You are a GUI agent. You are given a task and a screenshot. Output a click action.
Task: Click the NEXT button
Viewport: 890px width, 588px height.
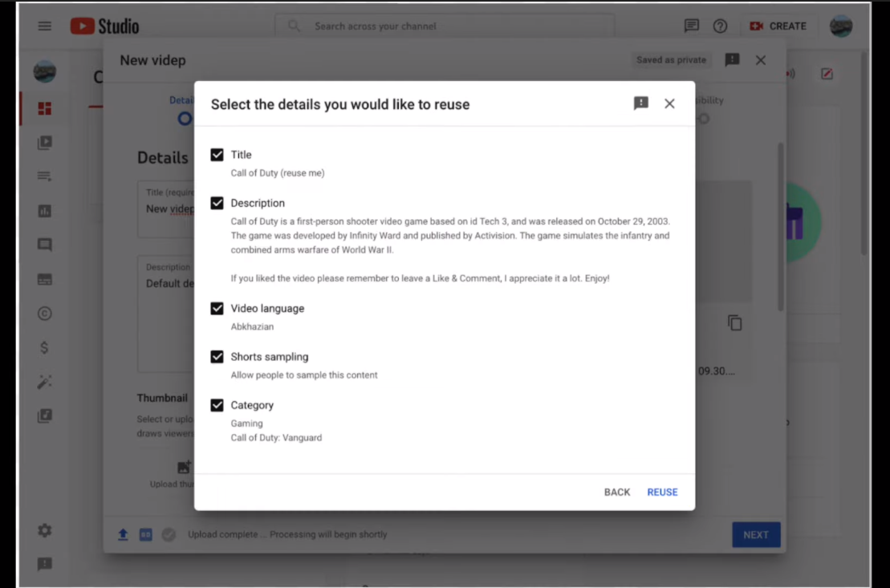coord(756,534)
